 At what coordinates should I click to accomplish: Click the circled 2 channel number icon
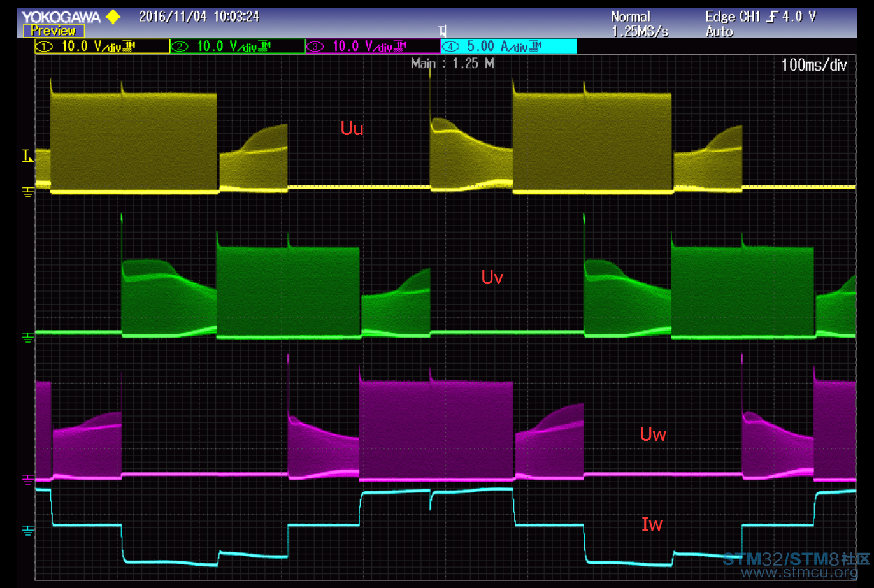coord(180,47)
